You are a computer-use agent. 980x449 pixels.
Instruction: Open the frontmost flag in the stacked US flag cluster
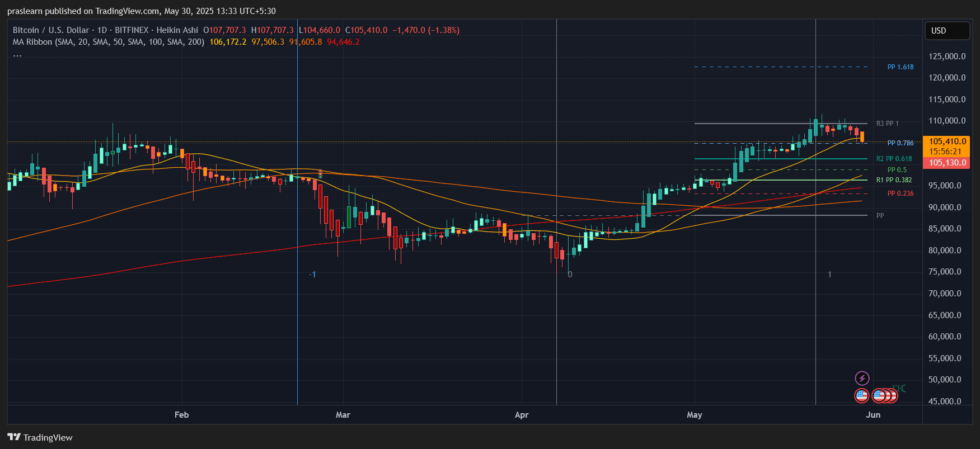(x=879, y=396)
